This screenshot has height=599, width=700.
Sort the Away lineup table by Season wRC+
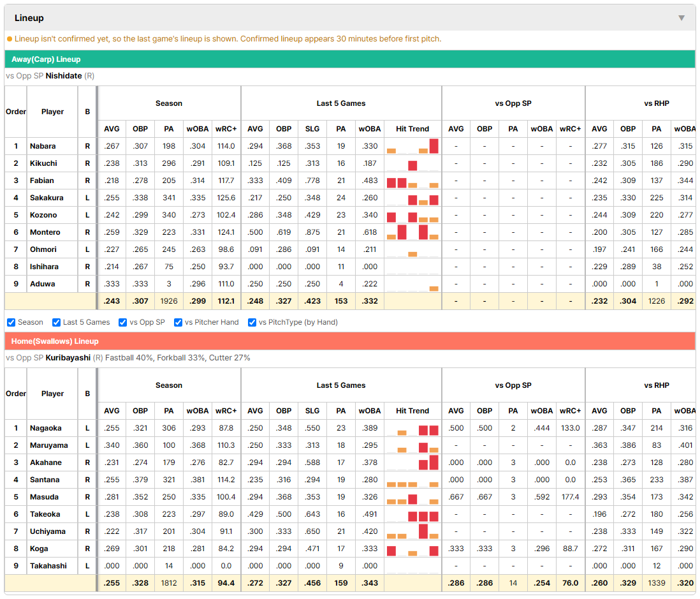(x=226, y=129)
